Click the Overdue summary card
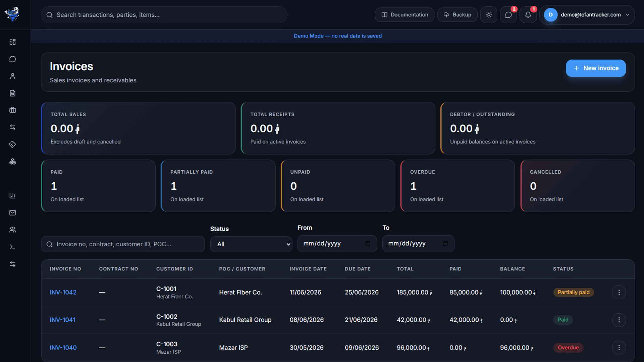The width and height of the screenshot is (644, 362). (458, 186)
